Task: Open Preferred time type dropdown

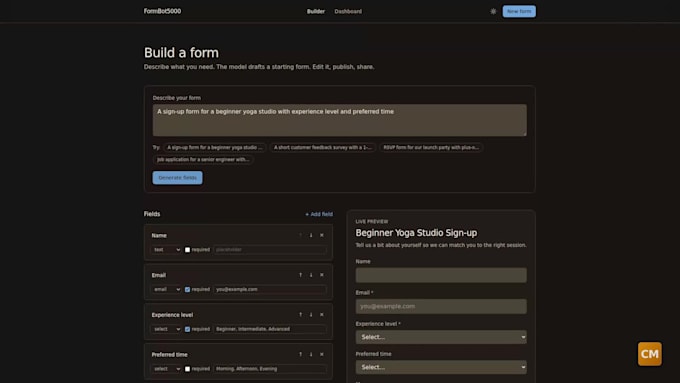Action: click(166, 369)
